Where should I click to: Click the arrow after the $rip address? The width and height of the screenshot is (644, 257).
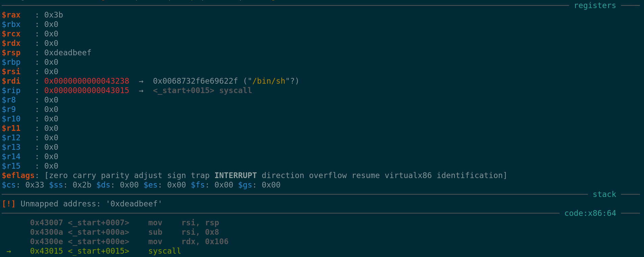tap(141, 91)
